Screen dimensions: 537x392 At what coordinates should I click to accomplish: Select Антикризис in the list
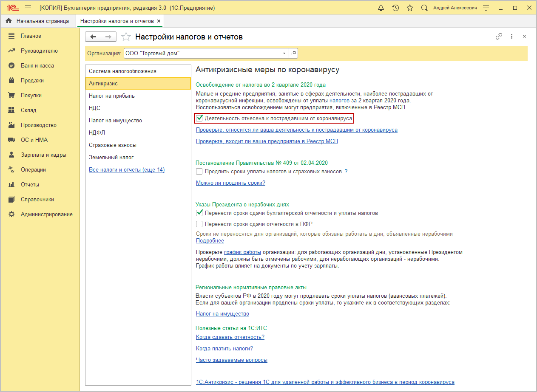click(x=138, y=84)
